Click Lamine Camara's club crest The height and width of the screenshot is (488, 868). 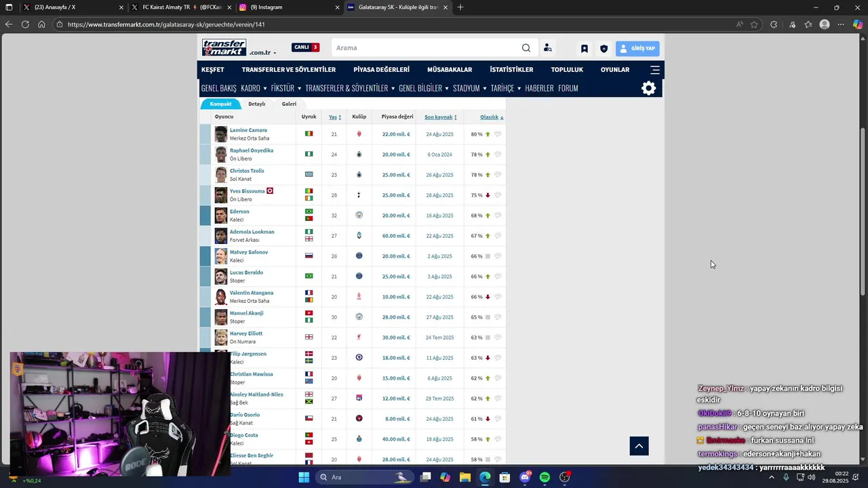tap(359, 134)
